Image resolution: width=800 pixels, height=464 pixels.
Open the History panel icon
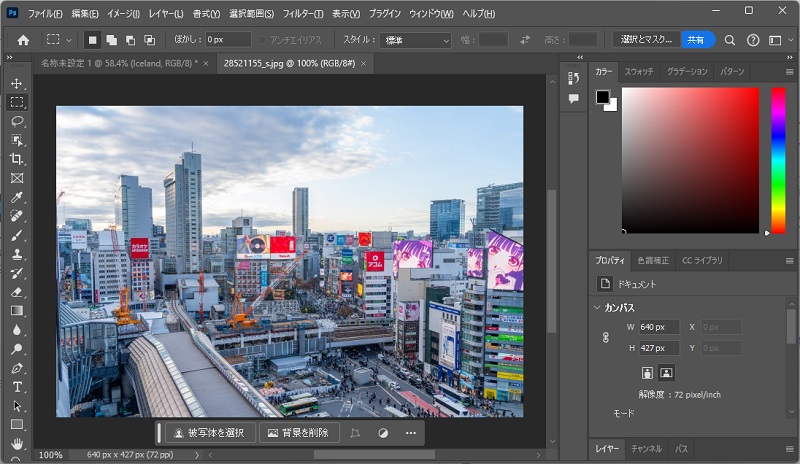pyautogui.click(x=573, y=78)
